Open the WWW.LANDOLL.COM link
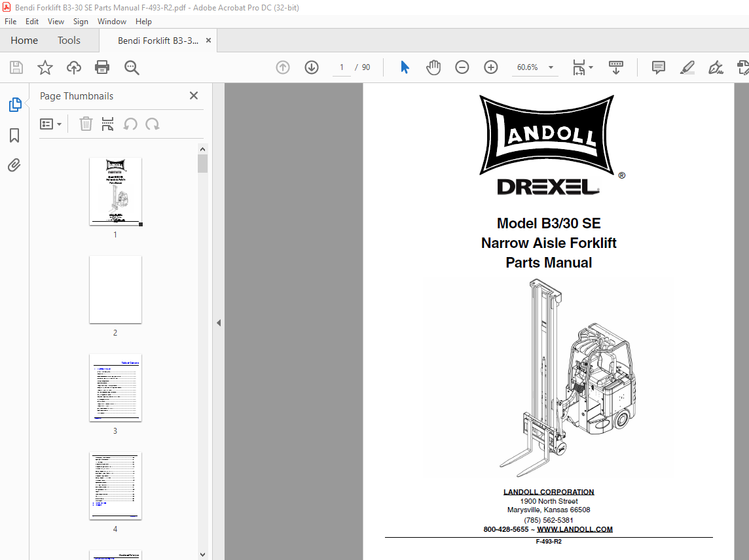Viewport: 749px width, 560px height. 575,529
